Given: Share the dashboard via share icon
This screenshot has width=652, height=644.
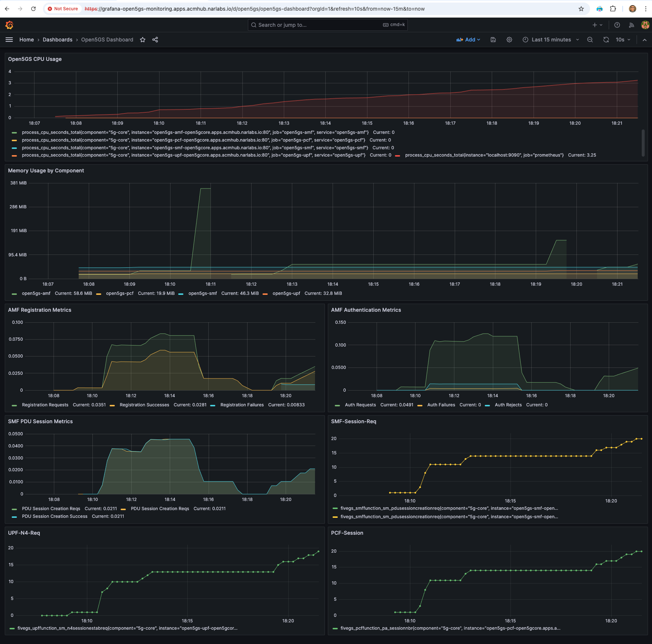Looking at the screenshot, I should coord(155,40).
